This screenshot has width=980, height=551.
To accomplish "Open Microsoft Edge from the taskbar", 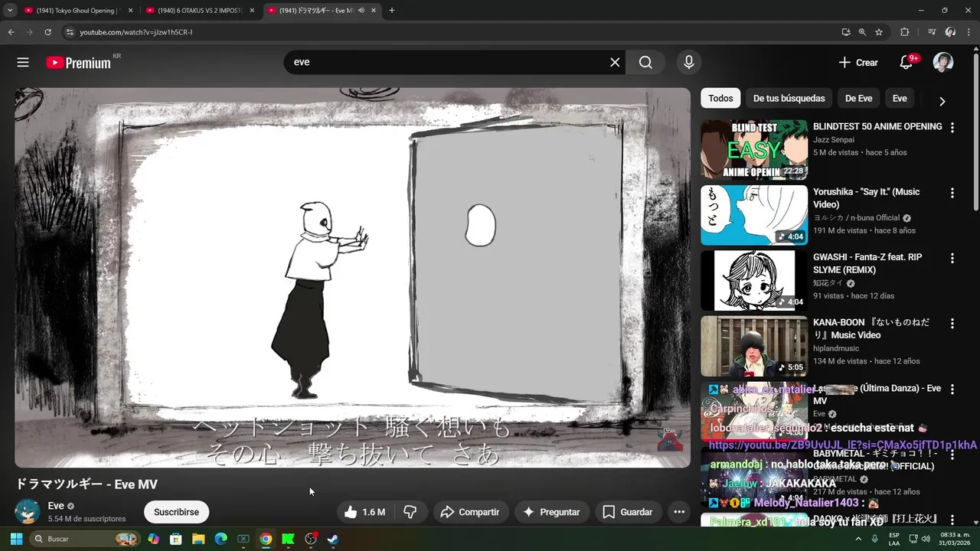I will point(220,539).
